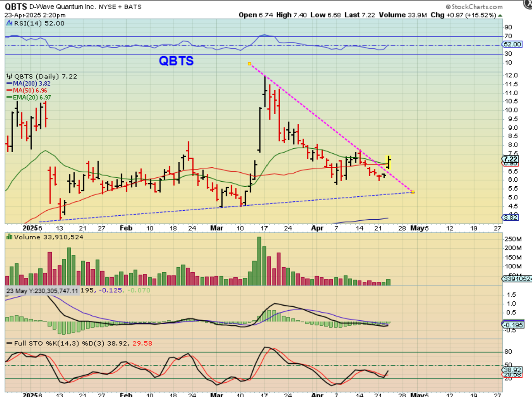This screenshot has height=397, width=532.
Task: Click the RSI(14) 52.00 indicator label
Action: click(36, 23)
